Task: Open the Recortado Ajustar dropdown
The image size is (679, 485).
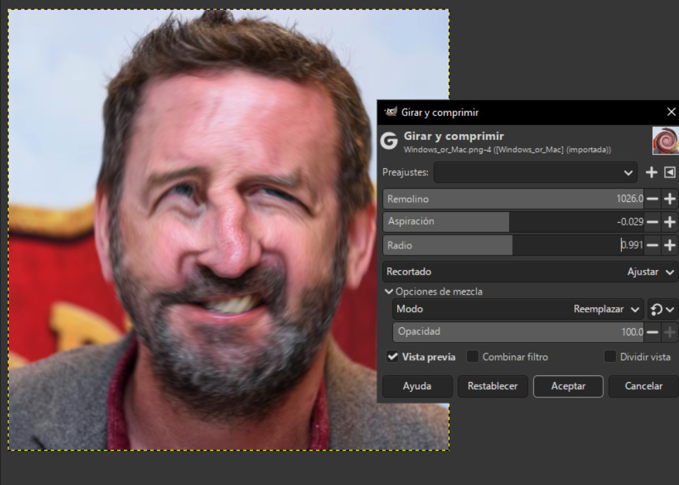Action: click(x=648, y=271)
